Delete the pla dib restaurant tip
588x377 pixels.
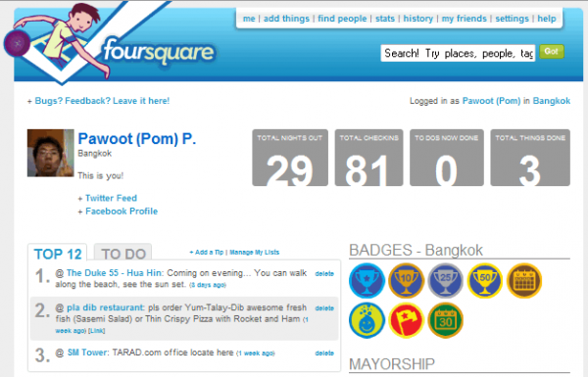coord(324,308)
